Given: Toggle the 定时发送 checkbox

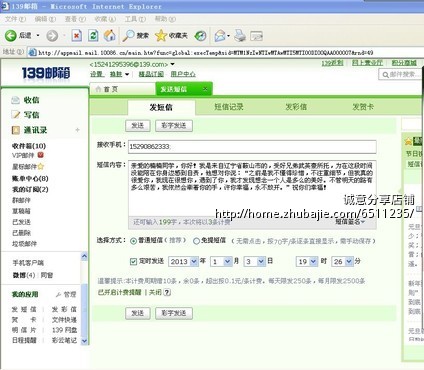Looking at the screenshot, I should (x=133, y=261).
